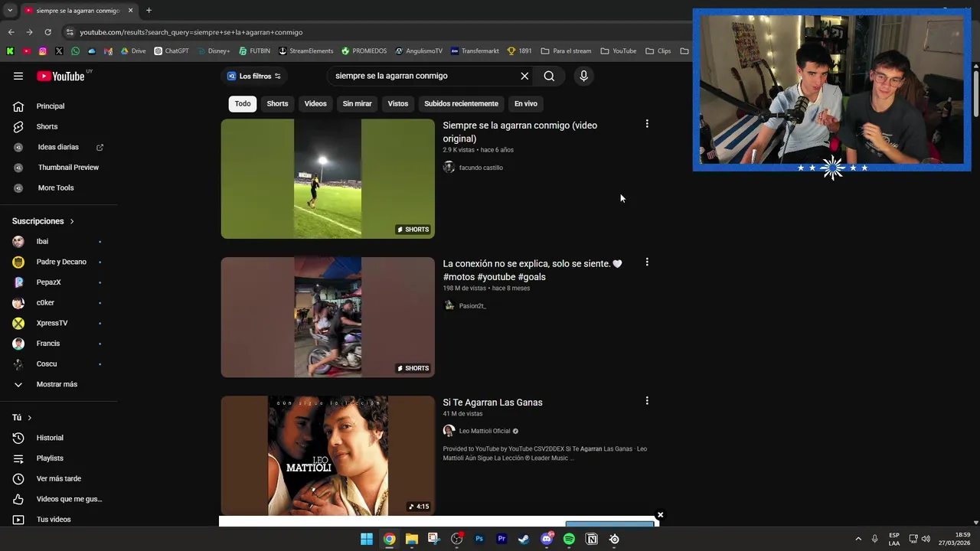Show hidden system tray icons
This screenshot has height=551, width=980.
pyautogui.click(x=858, y=539)
